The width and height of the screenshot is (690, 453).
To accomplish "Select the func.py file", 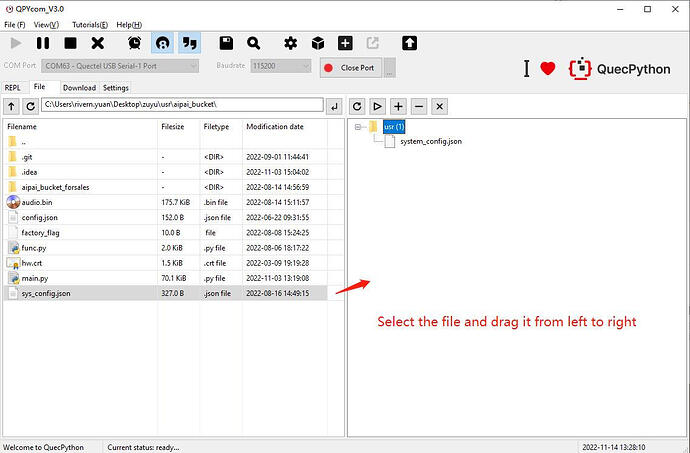I will tap(165, 248).
